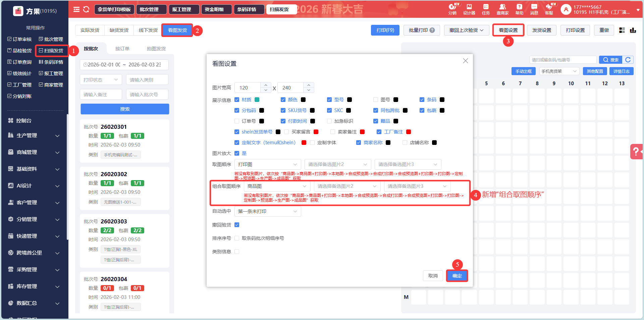The height and width of the screenshot is (320, 644).
Task: Switch to list layout view icon
Action: click(622, 30)
